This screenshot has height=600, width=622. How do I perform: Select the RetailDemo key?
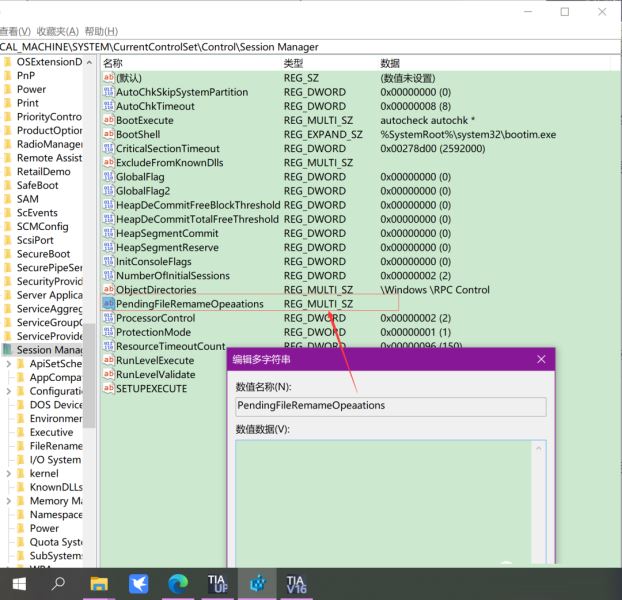click(x=44, y=172)
